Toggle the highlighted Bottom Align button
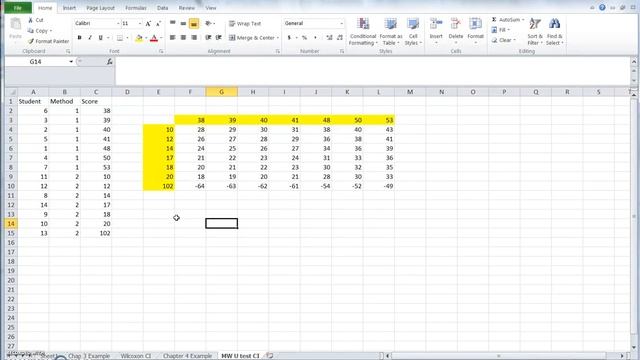This screenshot has height=360, width=640. click(194, 24)
